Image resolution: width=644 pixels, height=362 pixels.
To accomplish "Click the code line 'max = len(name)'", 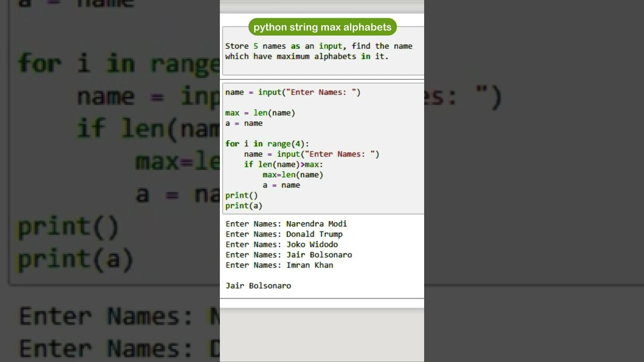I will click(x=260, y=113).
